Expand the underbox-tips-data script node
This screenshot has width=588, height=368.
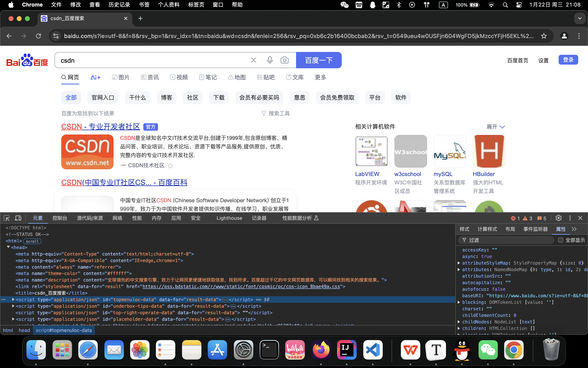coord(13,306)
